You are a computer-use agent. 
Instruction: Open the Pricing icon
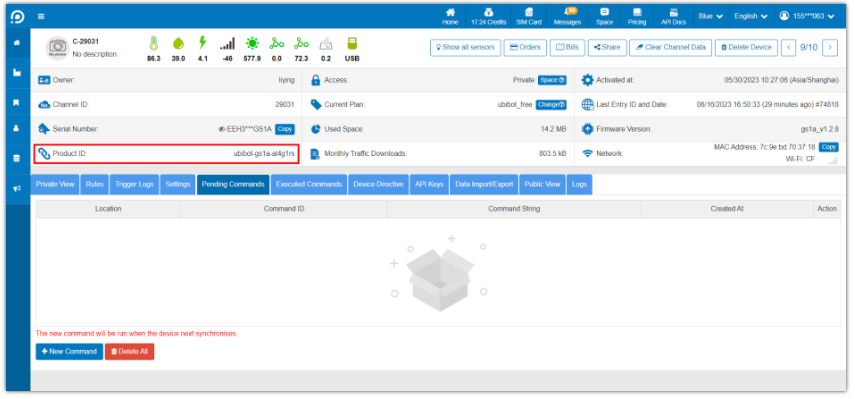tap(637, 16)
